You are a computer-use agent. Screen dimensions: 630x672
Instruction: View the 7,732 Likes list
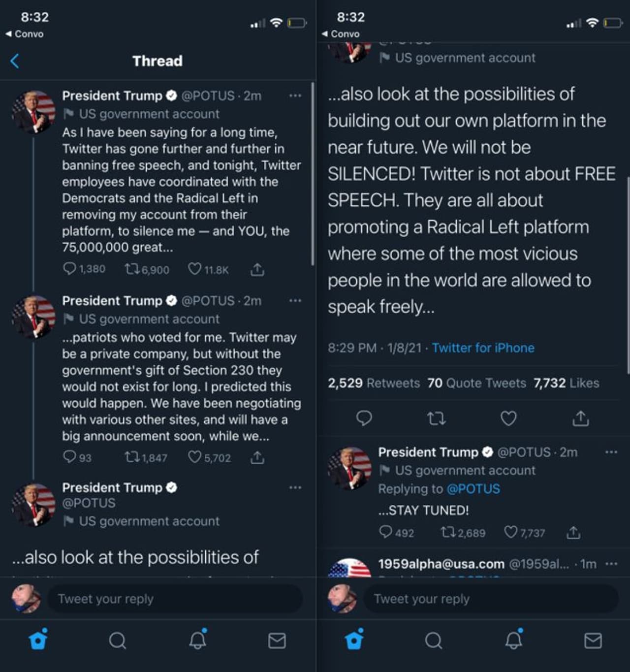click(x=566, y=383)
